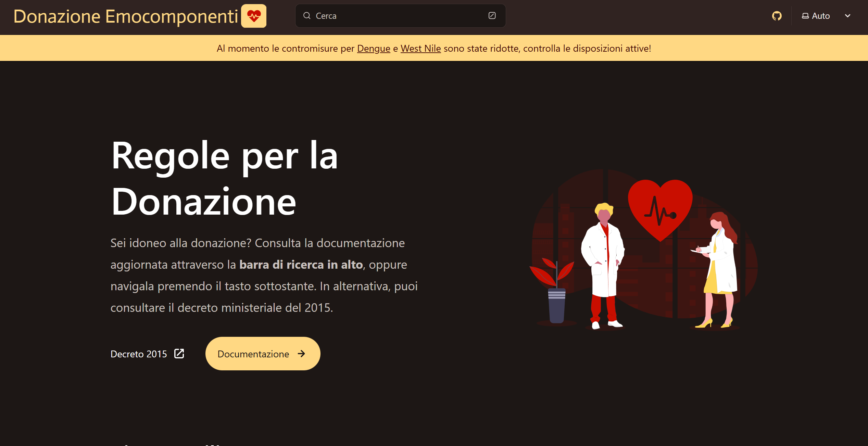This screenshot has height=446, width=868.
Task: Open the GitHub repository icon
Action: (x=777, y=16)
